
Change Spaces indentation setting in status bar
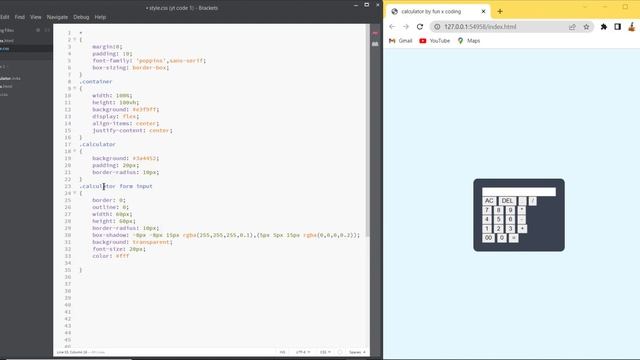click(x=357, y=352)
